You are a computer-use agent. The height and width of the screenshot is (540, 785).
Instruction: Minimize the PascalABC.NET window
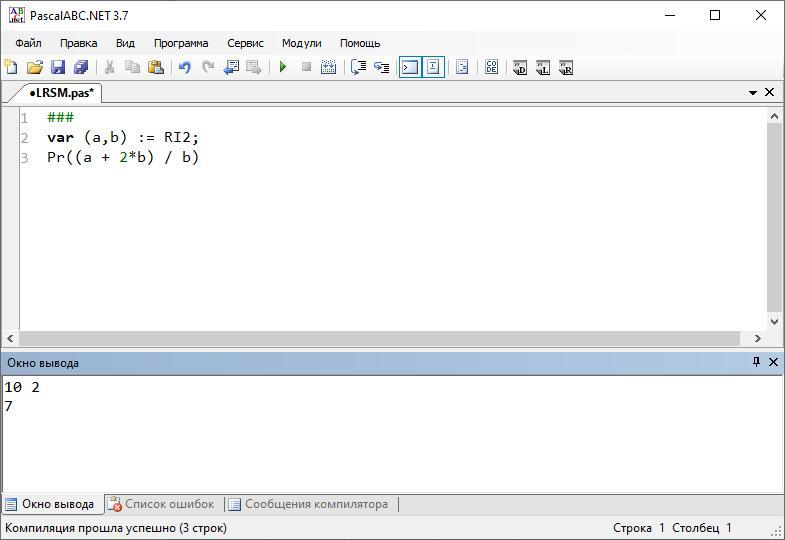670,15
